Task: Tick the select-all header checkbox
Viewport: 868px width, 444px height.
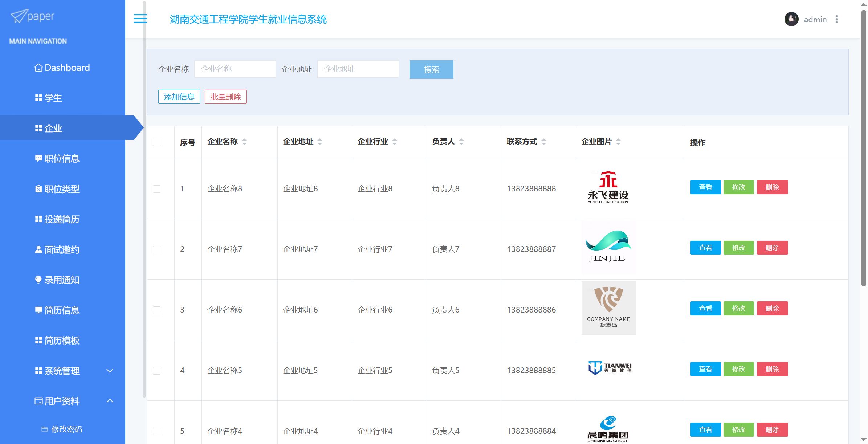Action: [x=157, y=142]
